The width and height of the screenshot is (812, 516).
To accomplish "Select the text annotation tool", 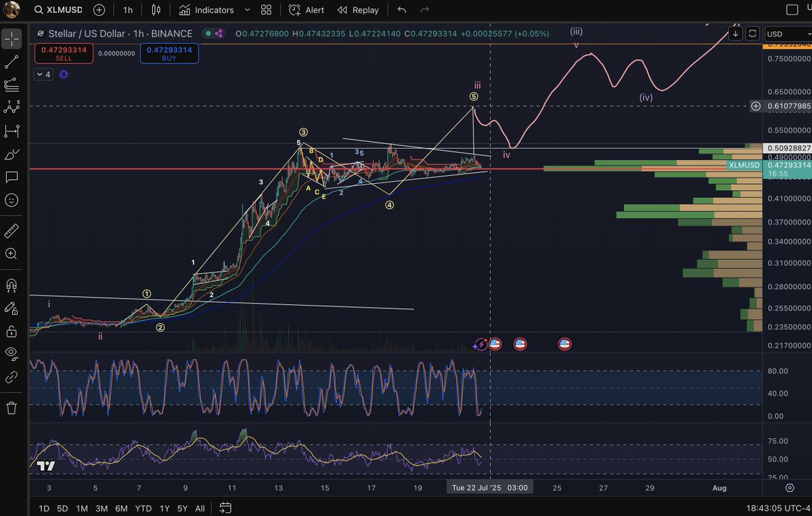I will (12, 177).
